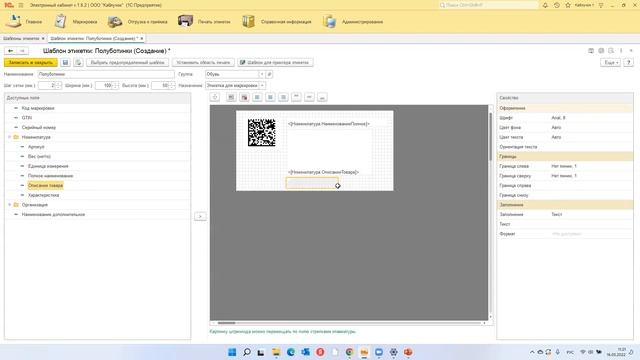Click the Высота value field showing 50
Viewport: 640px width, 360px height.
[160, 86]
